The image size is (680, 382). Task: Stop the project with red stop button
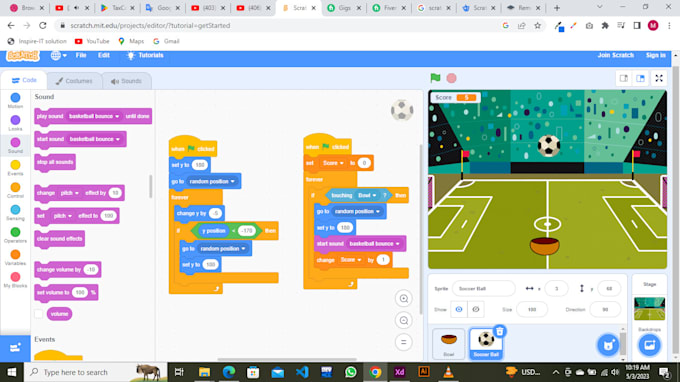click(451, 78)
